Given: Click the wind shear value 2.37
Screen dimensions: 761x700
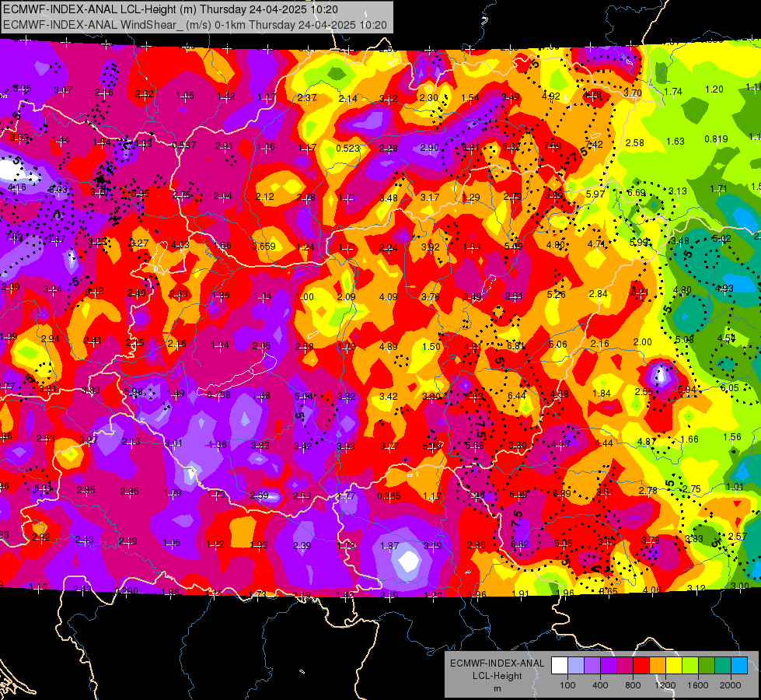Looking at the screenshot, I should point(307,98).
